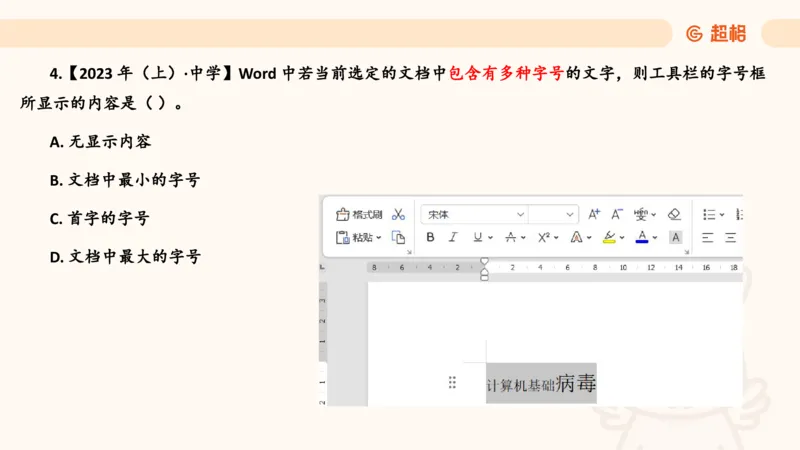Click the Clear Formatting eraser icon
The width and height of the screenshot is (800, 450).
[x=674, y=214]
